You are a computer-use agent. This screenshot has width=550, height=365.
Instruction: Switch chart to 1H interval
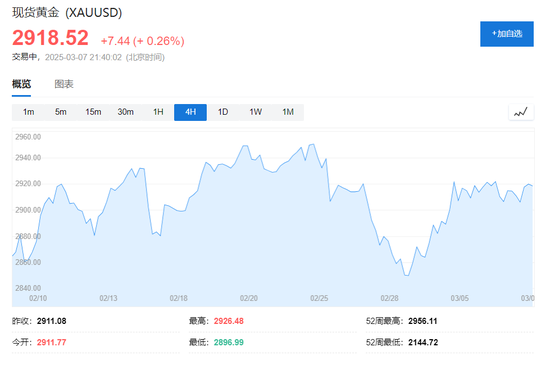click(x=158, y=112)
